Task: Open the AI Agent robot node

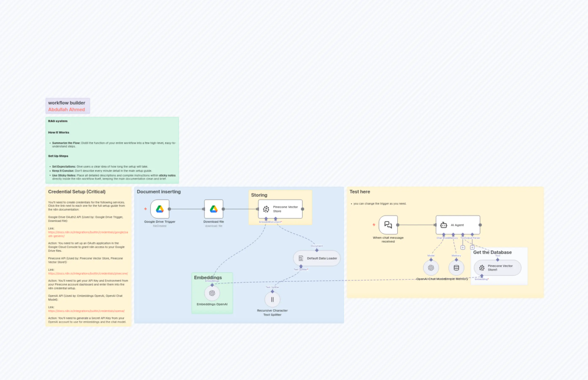Action: (x=458, y=225)
